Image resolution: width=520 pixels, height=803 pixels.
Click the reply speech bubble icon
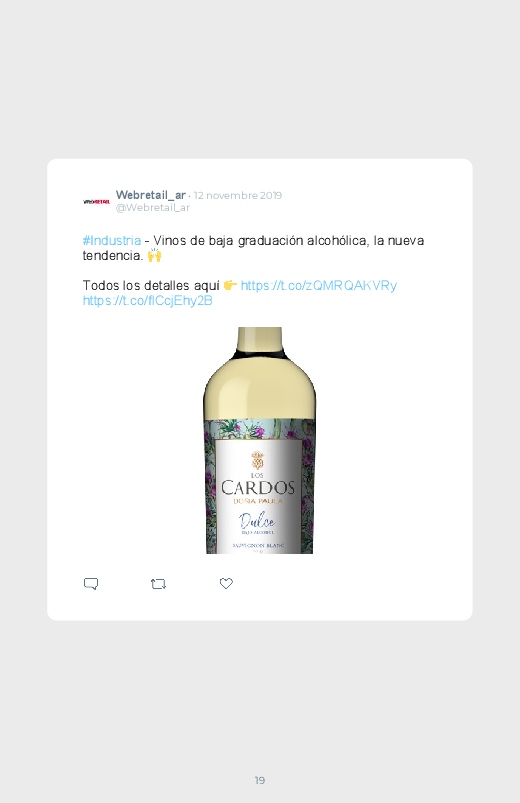pos(91,584)
